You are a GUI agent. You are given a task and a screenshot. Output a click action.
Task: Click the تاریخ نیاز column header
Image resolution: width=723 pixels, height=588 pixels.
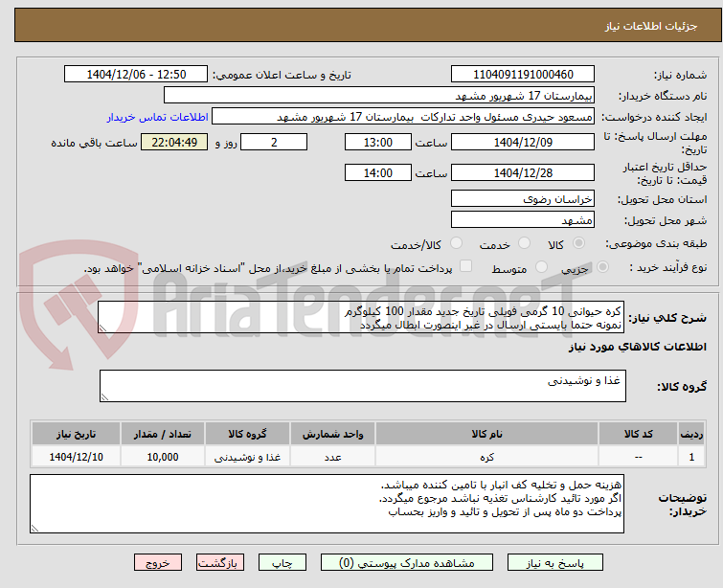click(x=76, y=435)
